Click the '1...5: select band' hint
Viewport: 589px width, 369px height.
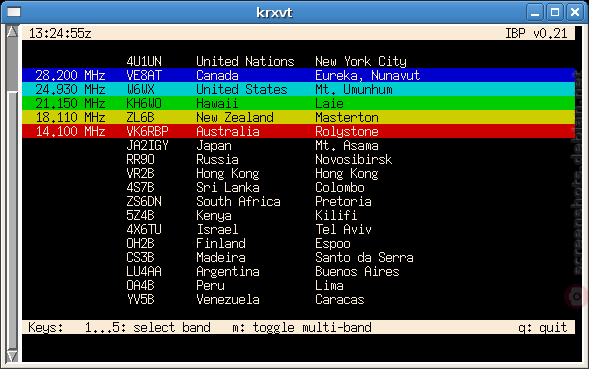coord(147,327)
